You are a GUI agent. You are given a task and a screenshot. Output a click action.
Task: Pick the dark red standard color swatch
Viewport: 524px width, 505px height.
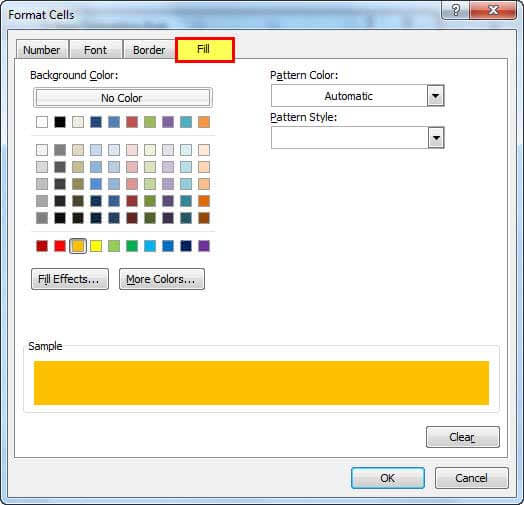[42, 246]
